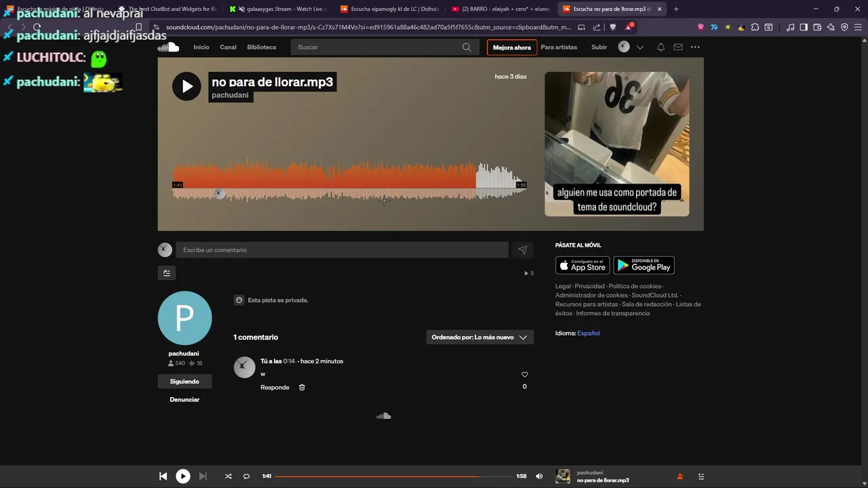Go to Inicio in navigation
The width and height of the screenshot is (868, 488).
[x=201, y=47]
